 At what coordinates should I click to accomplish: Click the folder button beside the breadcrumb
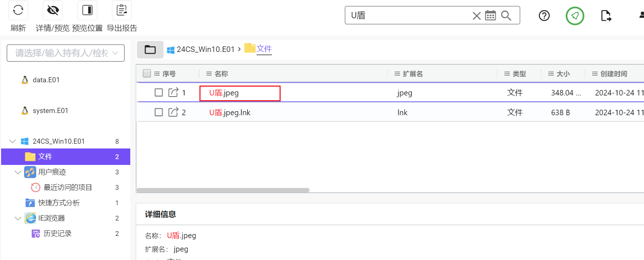point(150,49)
